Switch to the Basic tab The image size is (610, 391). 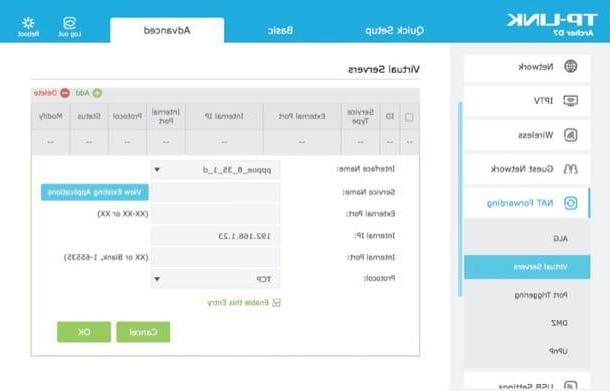click(x=280, y=30)
